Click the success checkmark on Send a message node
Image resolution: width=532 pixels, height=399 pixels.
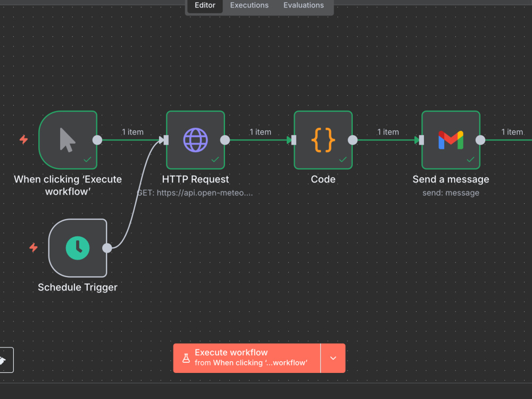click(470, 160)
